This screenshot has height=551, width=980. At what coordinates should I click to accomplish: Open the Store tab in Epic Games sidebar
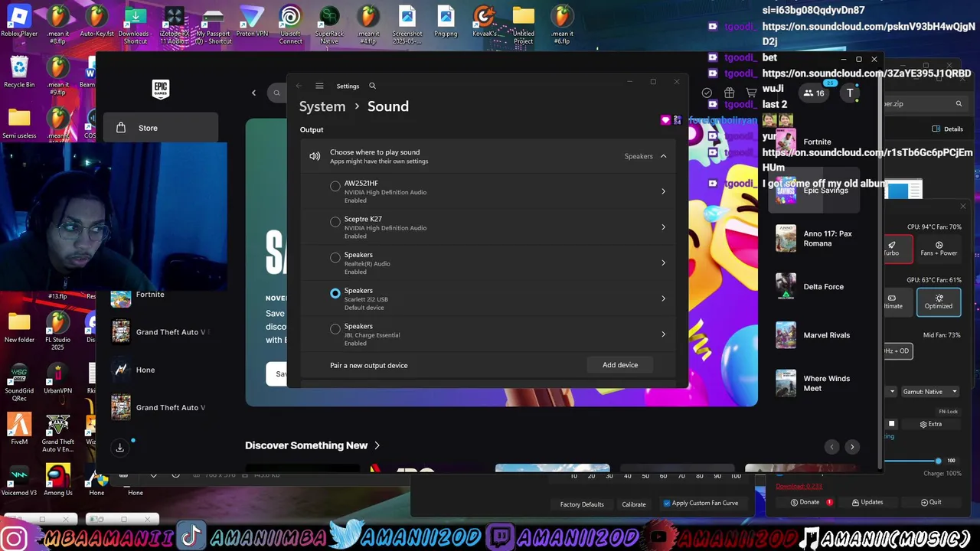coord(161,128)
